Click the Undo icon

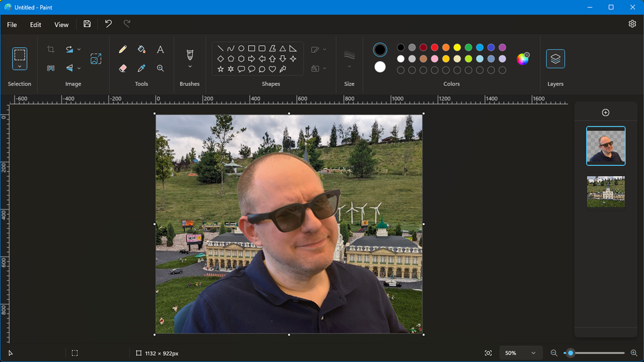point(107,24)
